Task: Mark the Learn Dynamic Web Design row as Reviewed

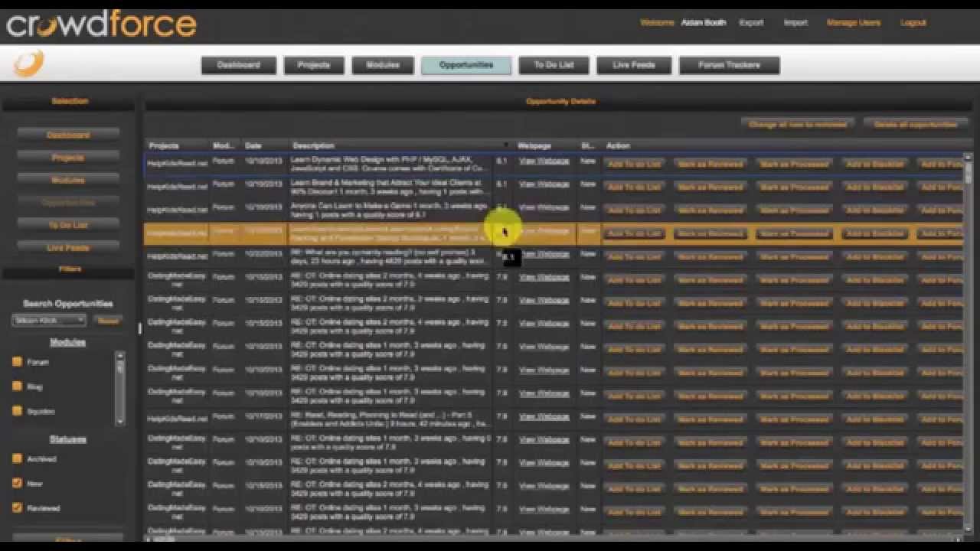Action: point(710,164)
